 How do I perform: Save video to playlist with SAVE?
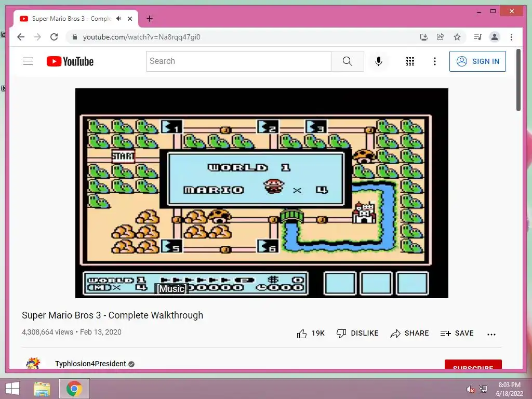coord(457,334)
